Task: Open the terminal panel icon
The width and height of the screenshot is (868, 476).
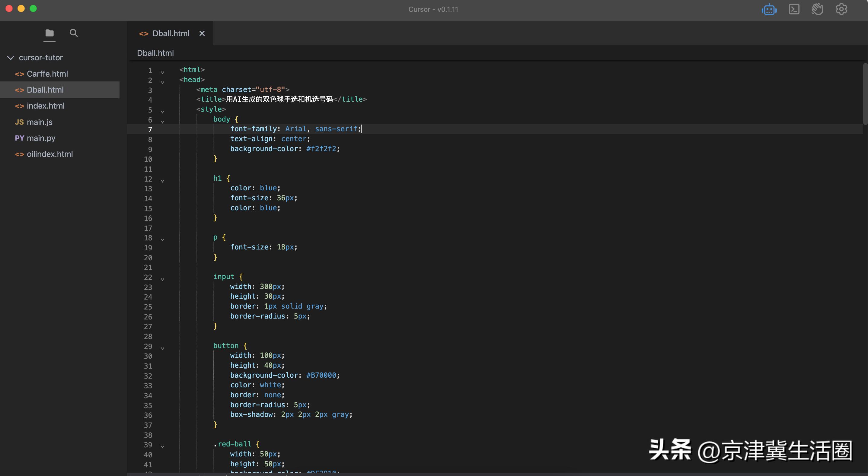Action: [794, 9]
